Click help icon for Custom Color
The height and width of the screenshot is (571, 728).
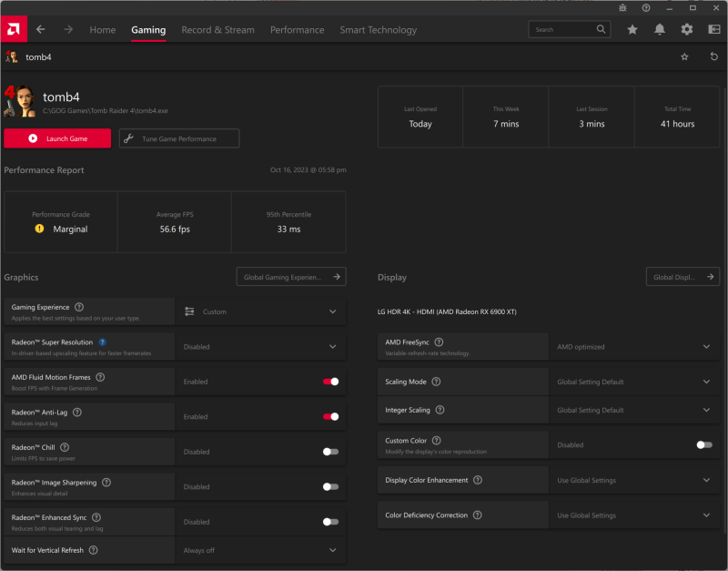[x=437, y=441]
